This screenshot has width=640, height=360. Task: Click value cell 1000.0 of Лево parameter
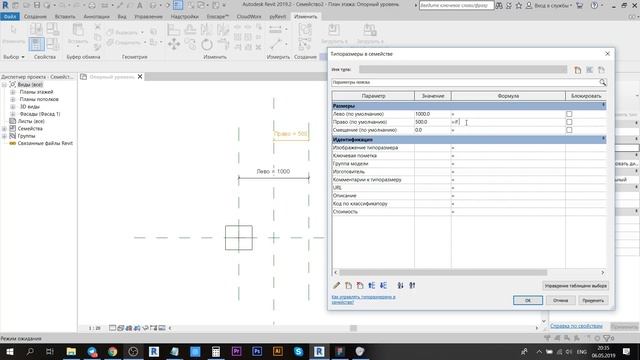point(433,114)
